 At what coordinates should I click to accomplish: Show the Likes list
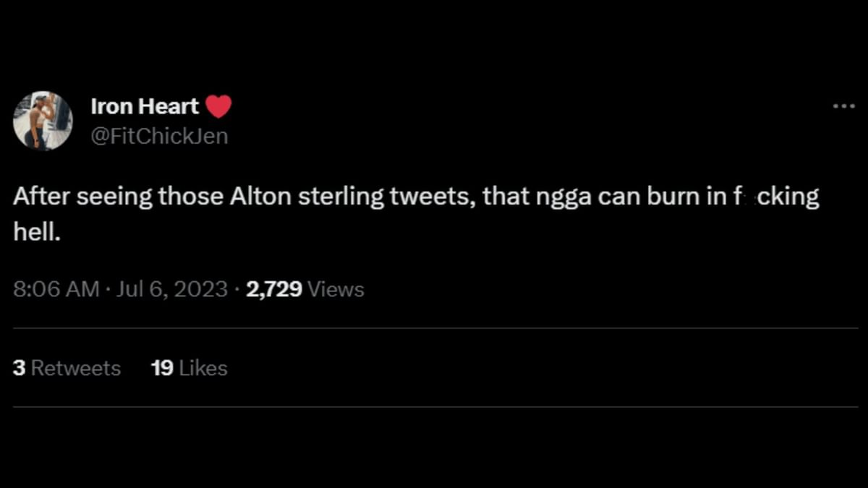click(x=203, y=368)
